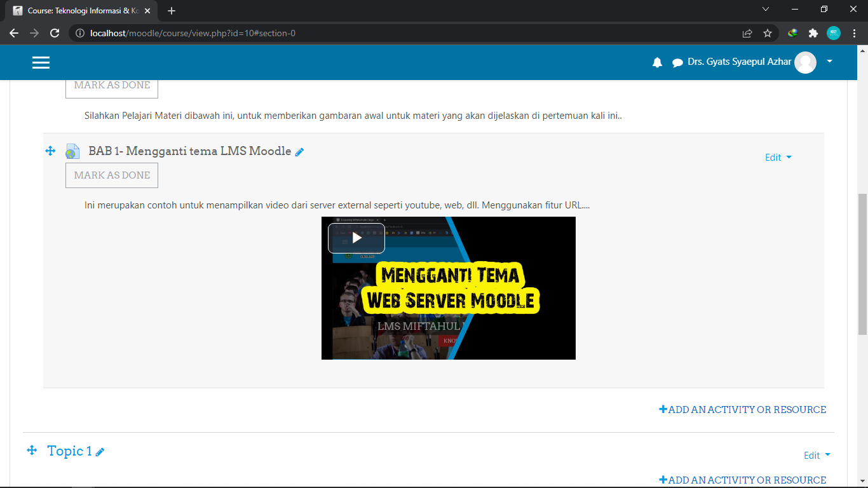Expand the user menu dropdown arrow
Screen dimensions: 868x488
(x=829, y=62)
